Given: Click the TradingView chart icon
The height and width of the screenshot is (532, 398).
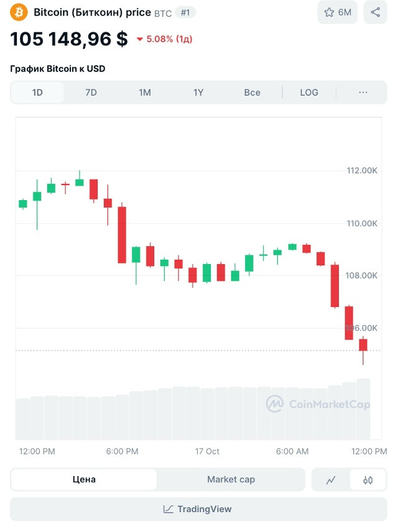Looking at the screenshot, I should (x=169, y=509).
